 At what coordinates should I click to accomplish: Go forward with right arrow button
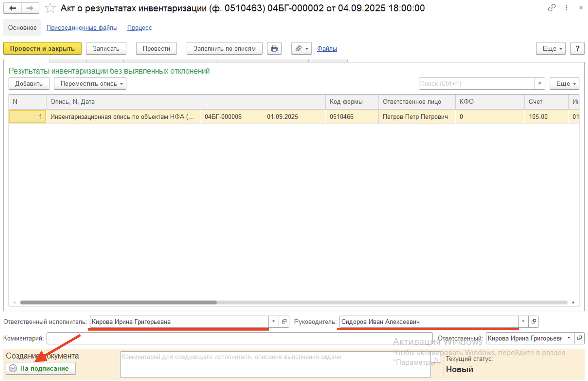30,8
